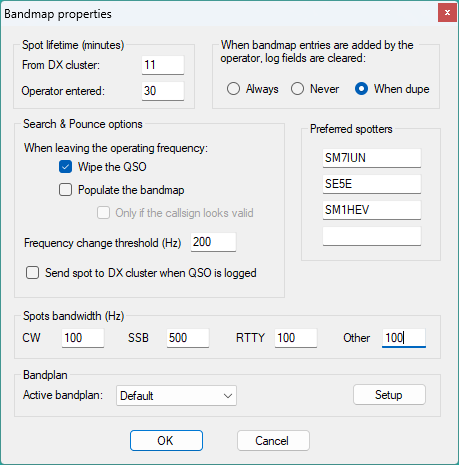Click the SE5E preferred spotter field
This screenshot has height=465, width=459.
372,184
